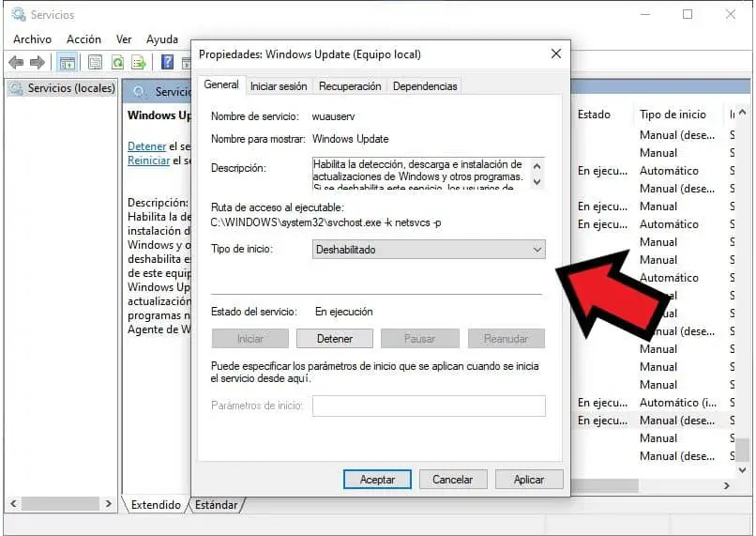
Task: Click the services list scroll up arrow
Action: tap(742, 113)
